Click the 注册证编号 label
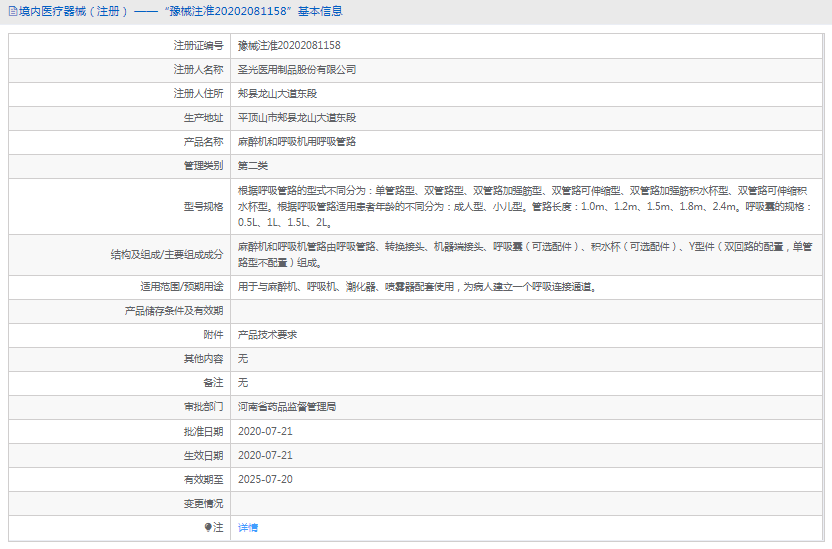Viewport: 832px width, 549px height. [x=198, y=46]
